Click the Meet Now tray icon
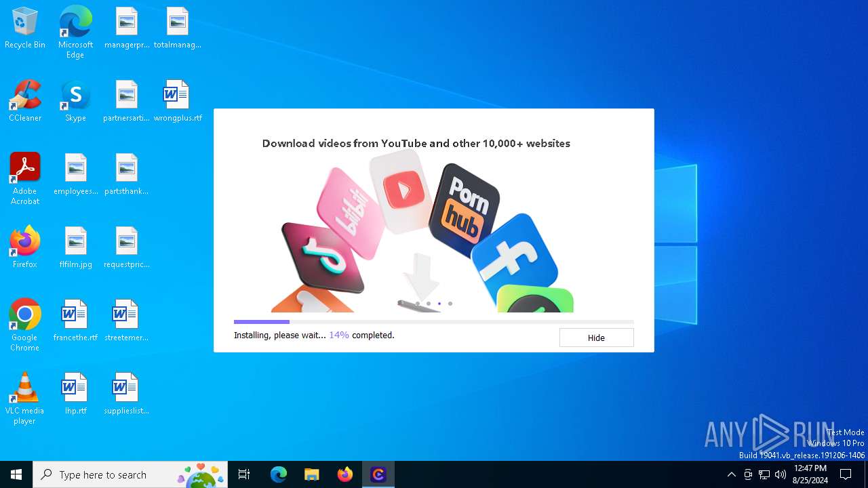 [x=748, y=474]
